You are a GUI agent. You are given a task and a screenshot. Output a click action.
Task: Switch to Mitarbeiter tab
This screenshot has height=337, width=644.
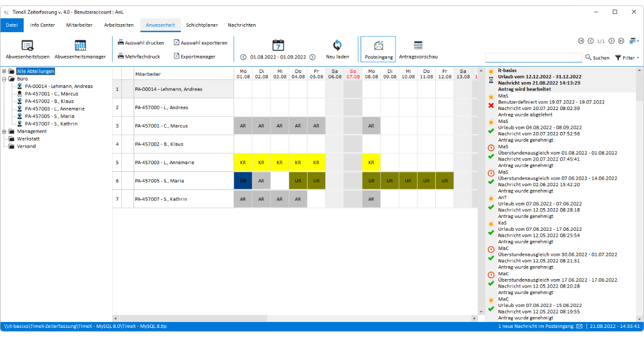(x=79, y=25)
